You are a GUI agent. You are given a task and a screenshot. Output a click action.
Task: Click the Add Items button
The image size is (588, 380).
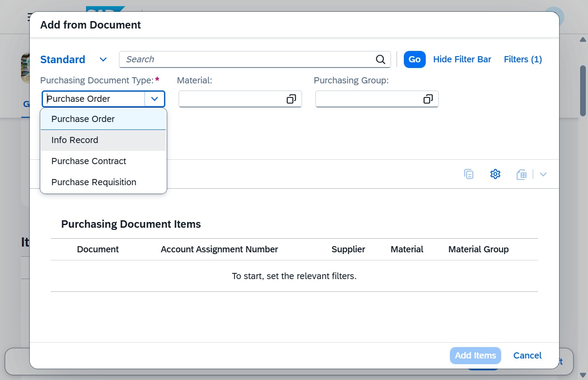point(475,355)
